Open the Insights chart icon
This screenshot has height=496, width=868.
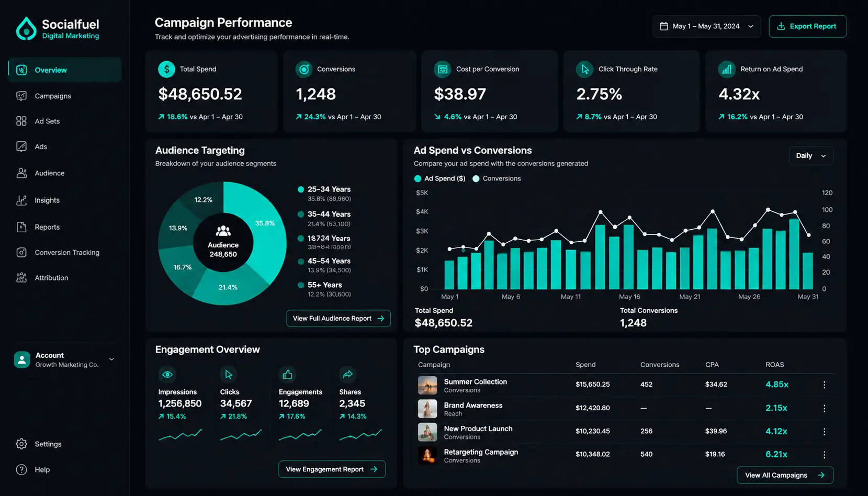click(x=21, y=200)
